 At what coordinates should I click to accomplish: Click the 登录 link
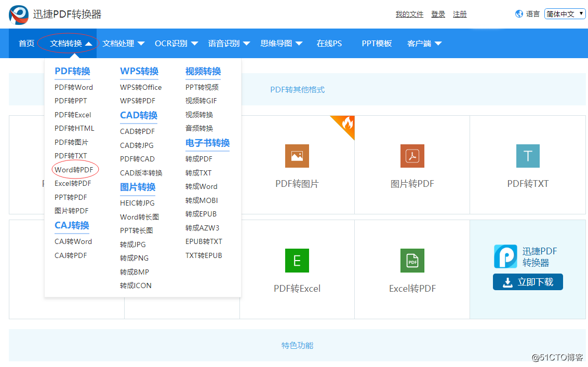tap(438, 14)
